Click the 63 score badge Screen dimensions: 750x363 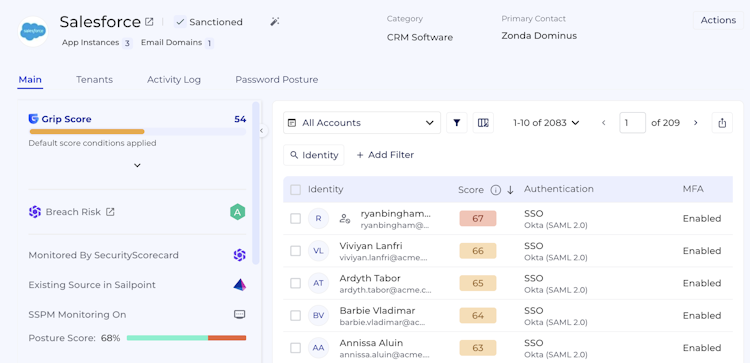(478, 348)
